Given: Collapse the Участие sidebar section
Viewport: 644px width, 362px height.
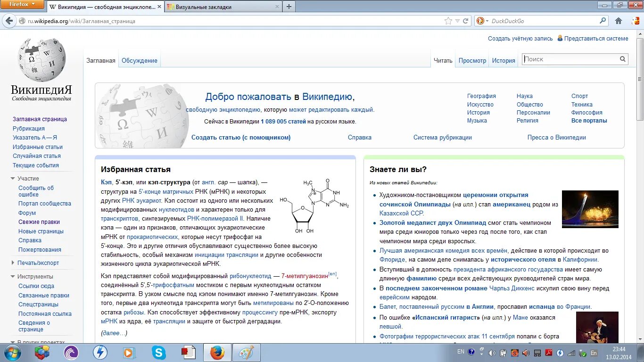Looking at the screenshot, I should (13, 179).
